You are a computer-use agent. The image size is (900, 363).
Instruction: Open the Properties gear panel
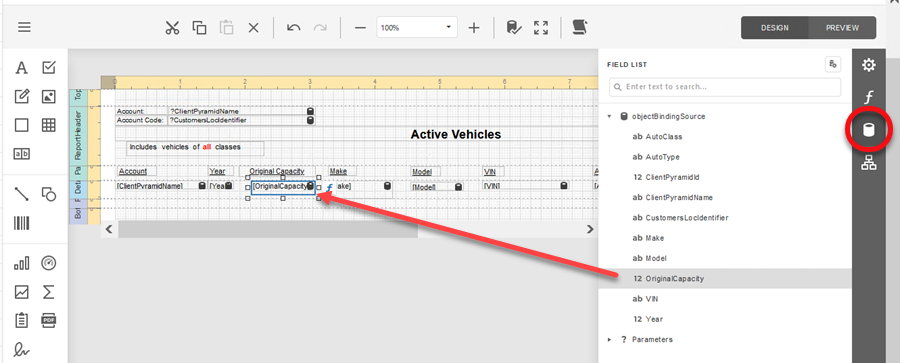point(869,65)
